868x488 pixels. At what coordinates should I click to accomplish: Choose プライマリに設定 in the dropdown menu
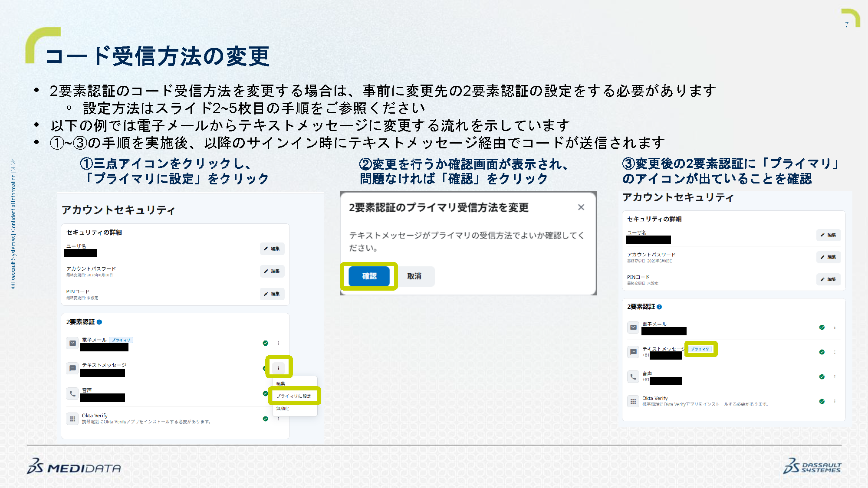pyautogui.click(x=294, y=396)
